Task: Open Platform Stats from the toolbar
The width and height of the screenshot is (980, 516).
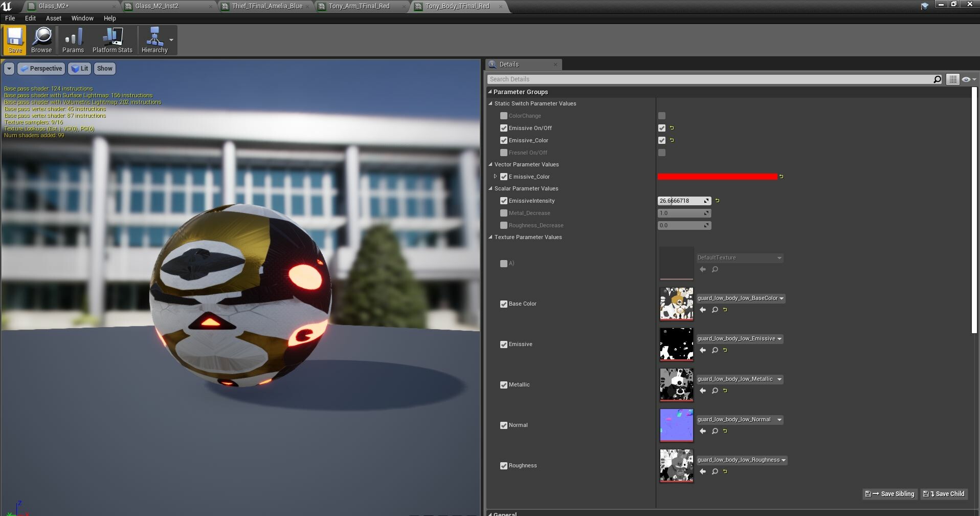Action: (112, 40)
